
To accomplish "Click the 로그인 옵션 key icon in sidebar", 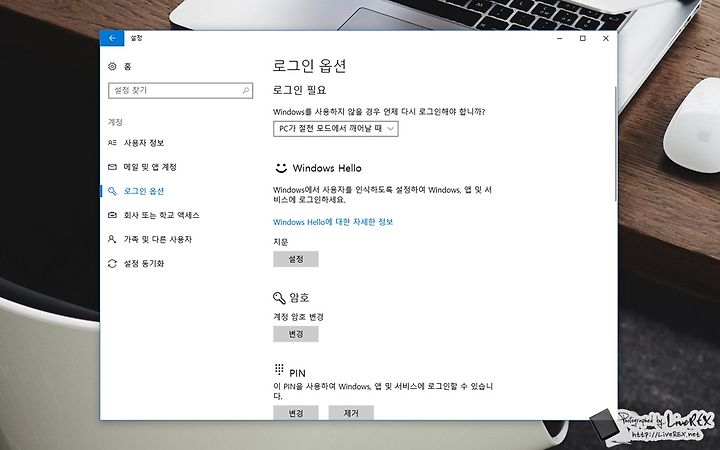I will pyautogui.click(x=112, y=191).
